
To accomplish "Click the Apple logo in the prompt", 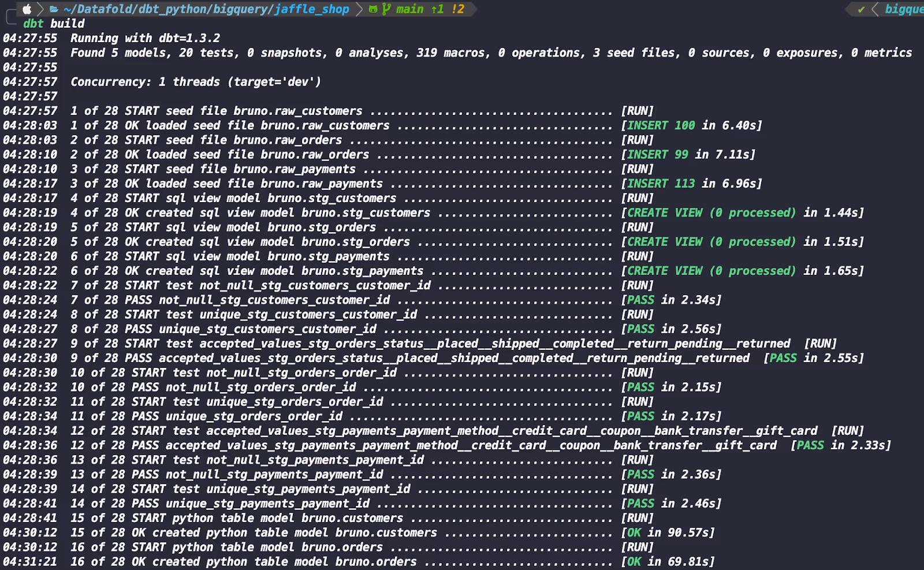I will 27,9.
